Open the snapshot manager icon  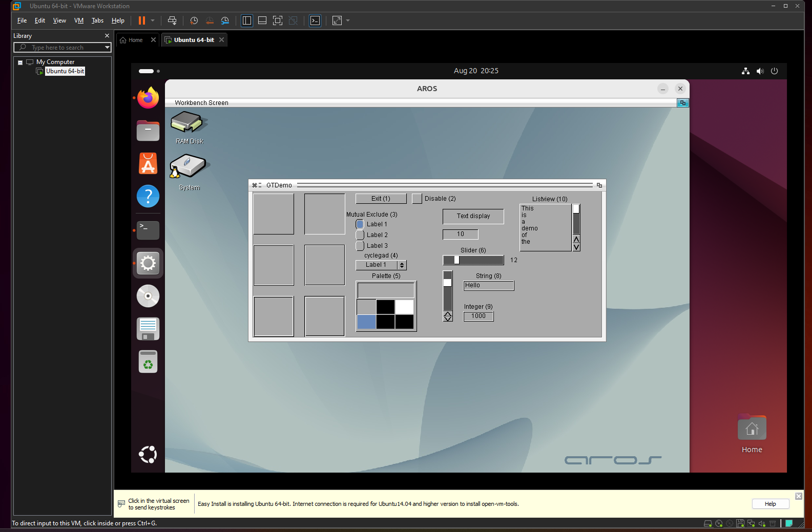pyautogui.click(x=225, y=20)
